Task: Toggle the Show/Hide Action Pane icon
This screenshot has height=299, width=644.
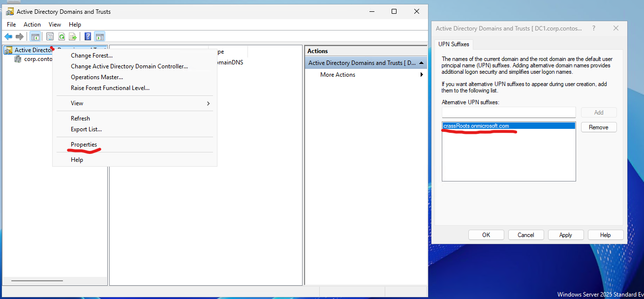Action: pyautogui.click(x=99, y=36)
